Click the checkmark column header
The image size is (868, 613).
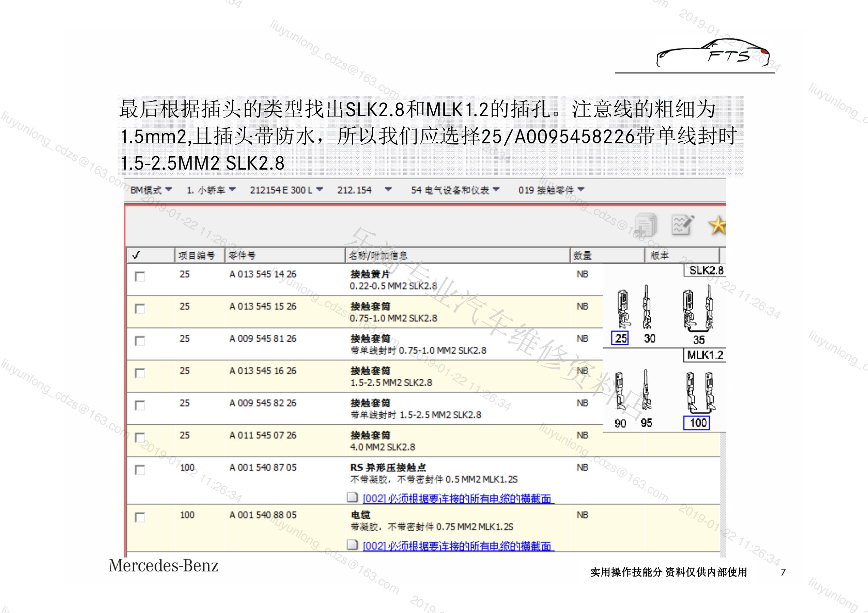pyautogui.click(x=151, y=255)
